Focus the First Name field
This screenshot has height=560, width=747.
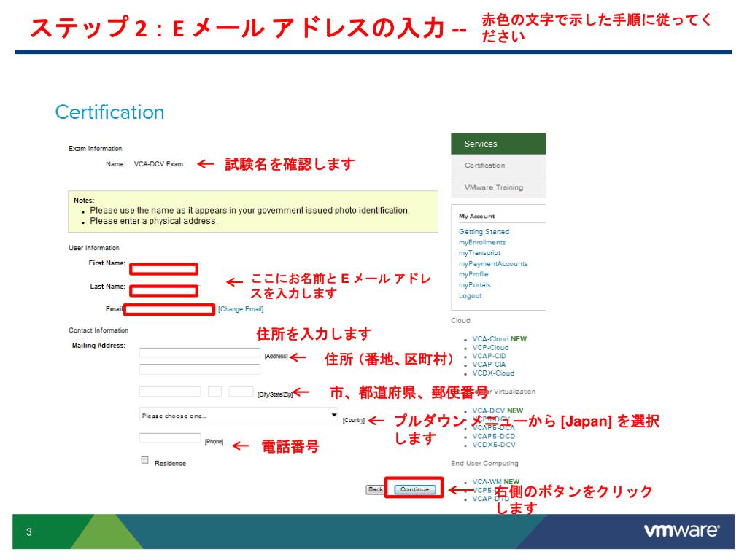(164, 269)
